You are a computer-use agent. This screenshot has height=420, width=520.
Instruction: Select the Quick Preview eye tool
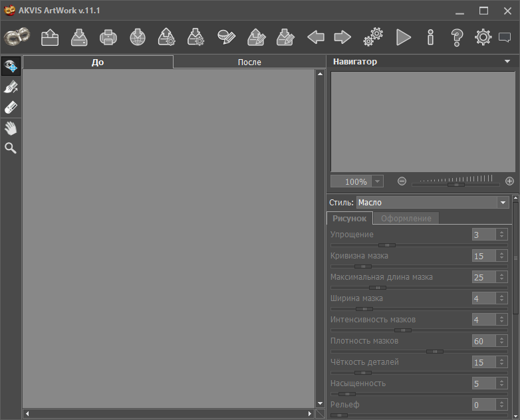coord(11,66)
